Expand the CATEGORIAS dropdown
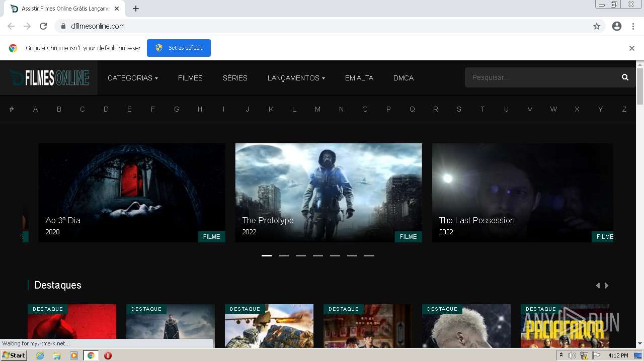644x362 pixels. (133, 78)
